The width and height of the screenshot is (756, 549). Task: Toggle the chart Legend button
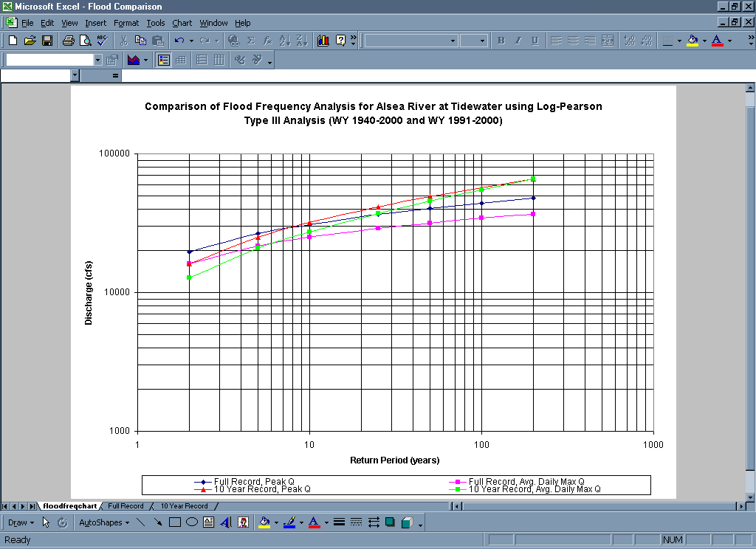pos(163,60)
